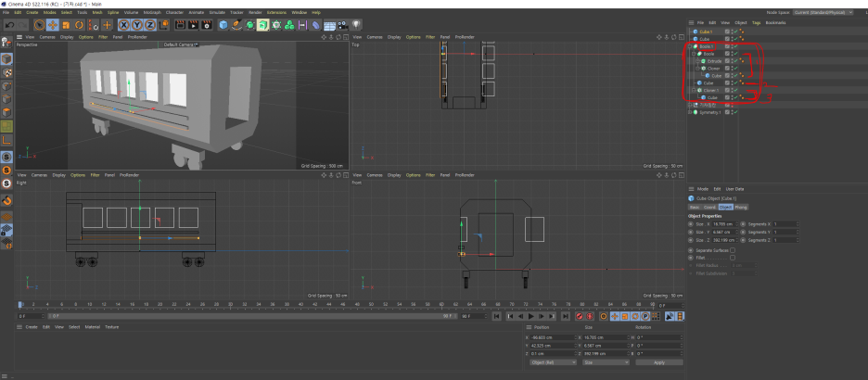Toggle visibility checkmark of Cloner.1
The image size is (868, 380).
735,90
